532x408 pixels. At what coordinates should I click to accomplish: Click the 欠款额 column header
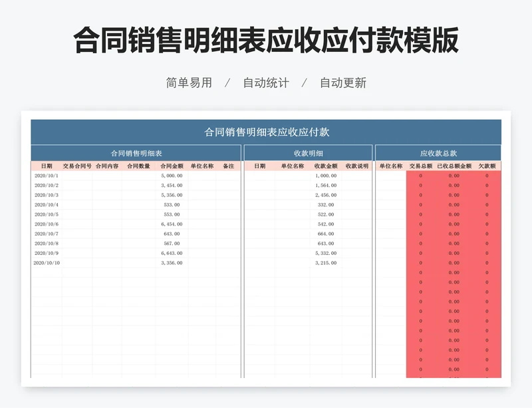tap(487, 166)
